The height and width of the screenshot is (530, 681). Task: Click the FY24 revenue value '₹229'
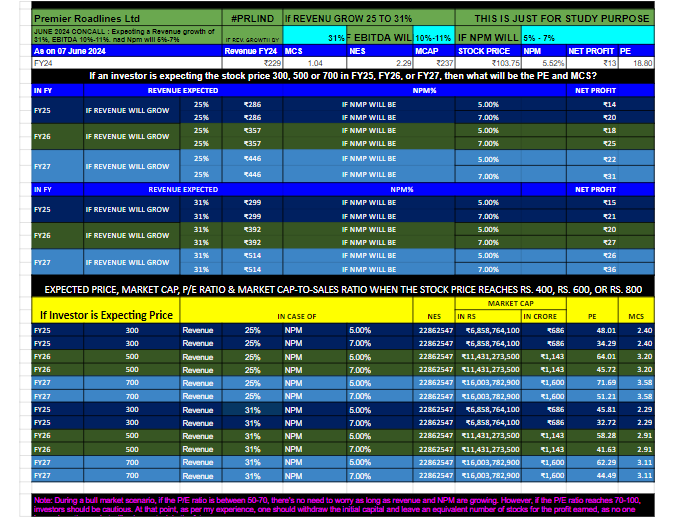[x=252, y=63]
